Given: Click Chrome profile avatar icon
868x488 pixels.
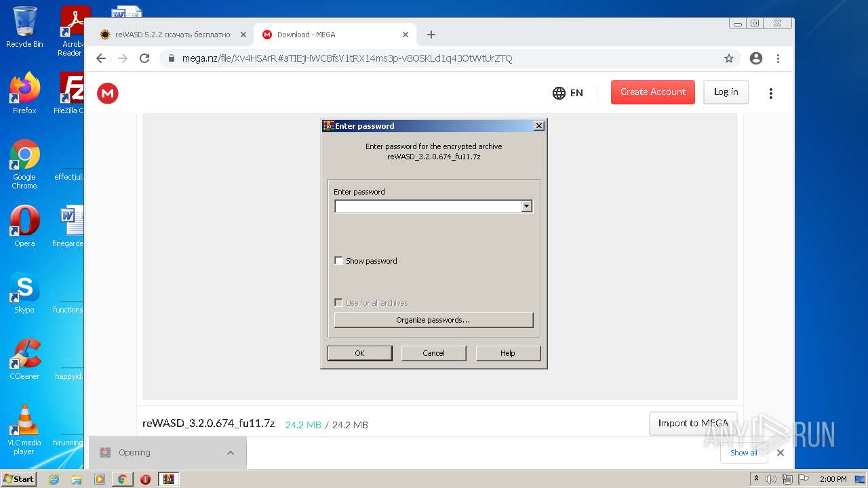Looking at the screenshot, I should 756,58.
